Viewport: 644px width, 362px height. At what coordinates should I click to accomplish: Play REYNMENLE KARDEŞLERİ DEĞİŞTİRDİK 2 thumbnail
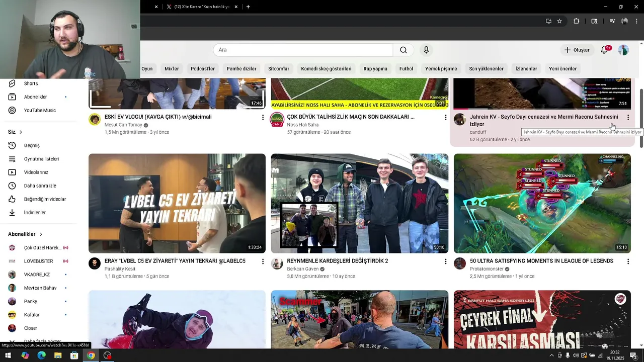pos(360,203)
